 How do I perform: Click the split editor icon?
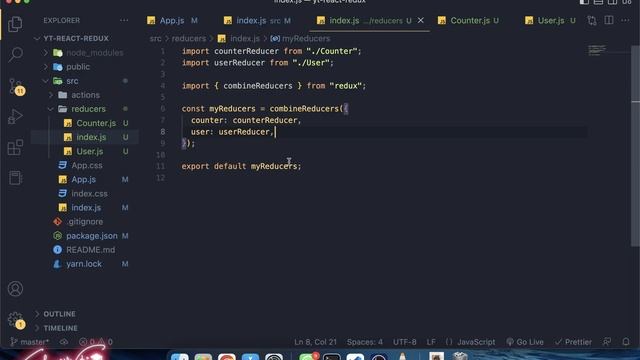click(609, 20)
